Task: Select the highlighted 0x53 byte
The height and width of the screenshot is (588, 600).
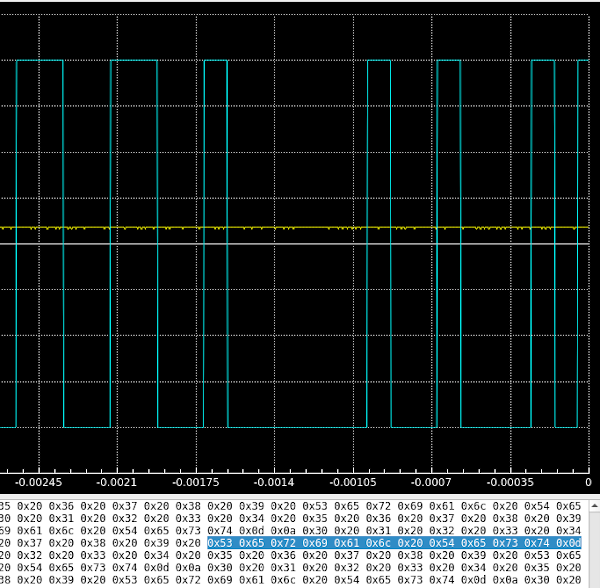Action: [220, 543]
